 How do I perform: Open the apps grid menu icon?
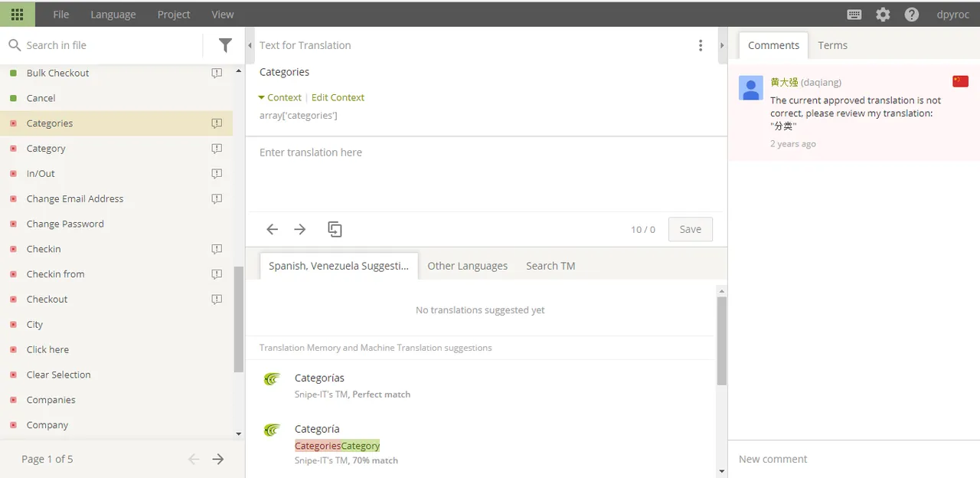click(x=17, y=14)
